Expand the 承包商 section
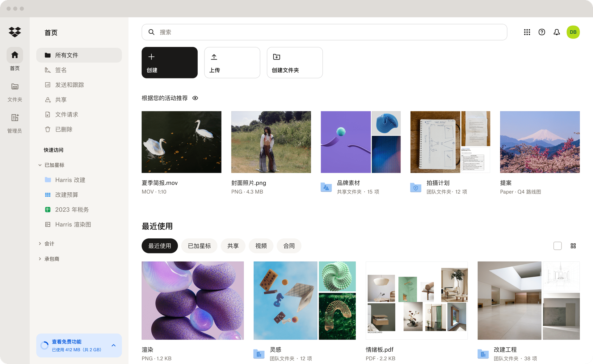This screenshot has width=593, height=364. 40,259
